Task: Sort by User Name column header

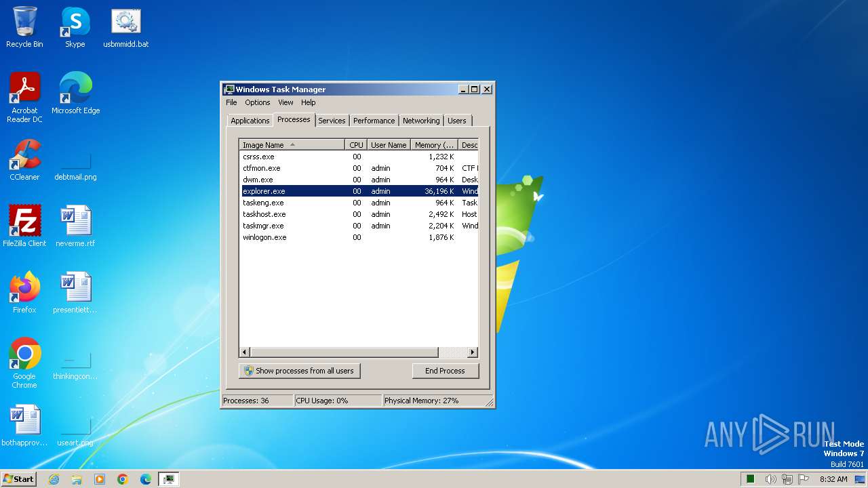Action: click(389, 145)
